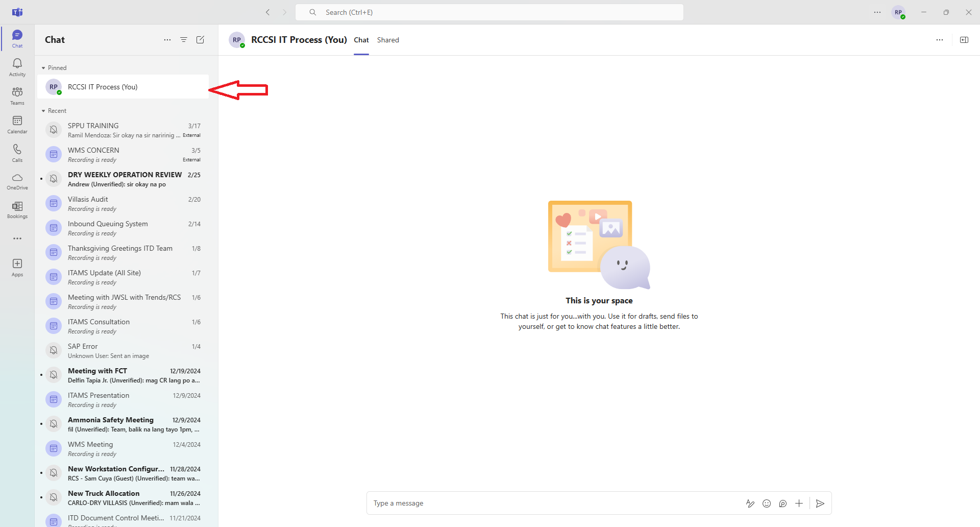Open the New Workstation Configur... chat

click(x=123, y=473)
